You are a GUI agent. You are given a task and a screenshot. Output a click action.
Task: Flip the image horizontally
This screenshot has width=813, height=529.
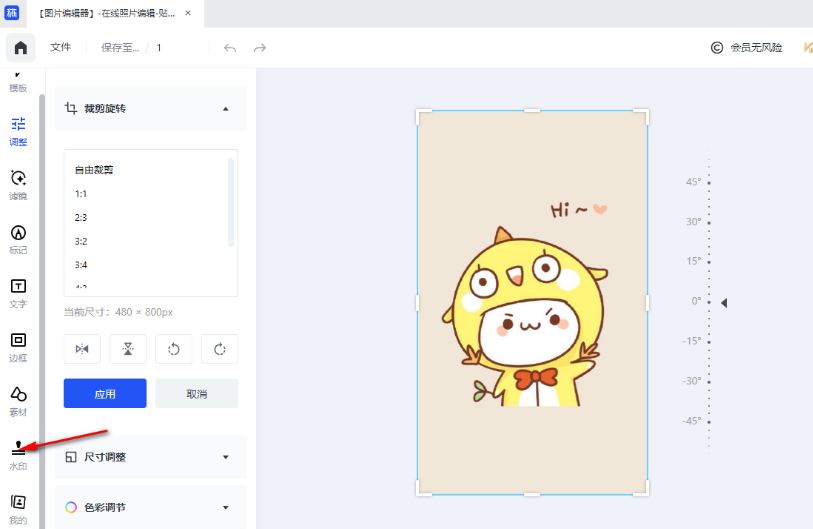82,349
